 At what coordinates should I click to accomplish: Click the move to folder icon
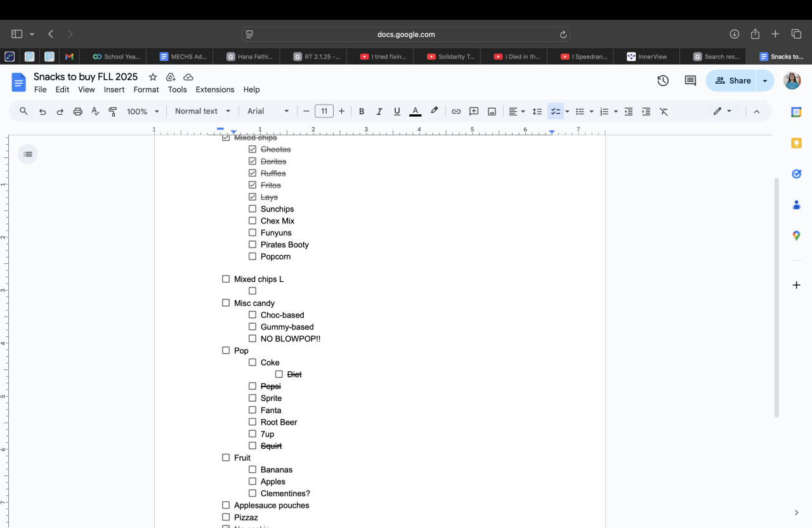click(x=171, y=77)
